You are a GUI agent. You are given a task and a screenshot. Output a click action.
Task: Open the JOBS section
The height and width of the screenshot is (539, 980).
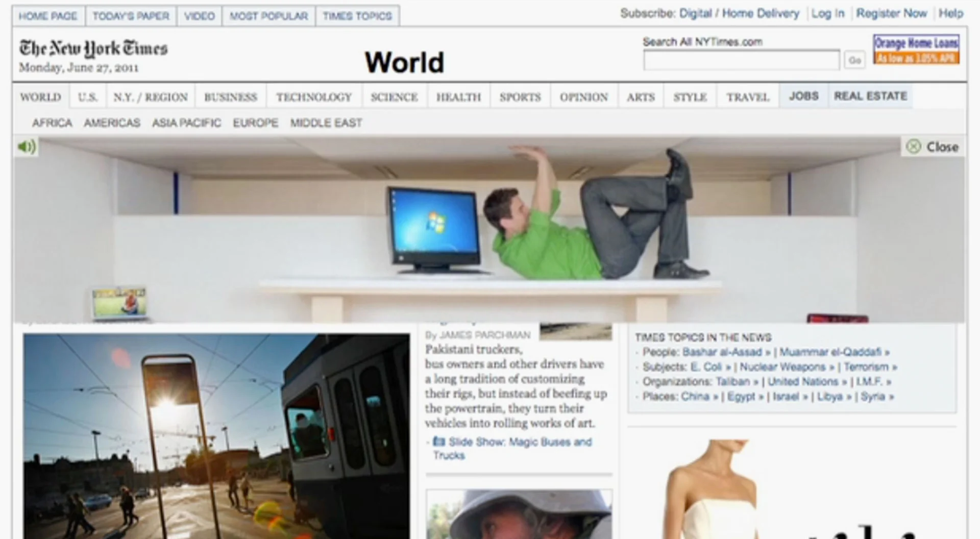[804, 96]
